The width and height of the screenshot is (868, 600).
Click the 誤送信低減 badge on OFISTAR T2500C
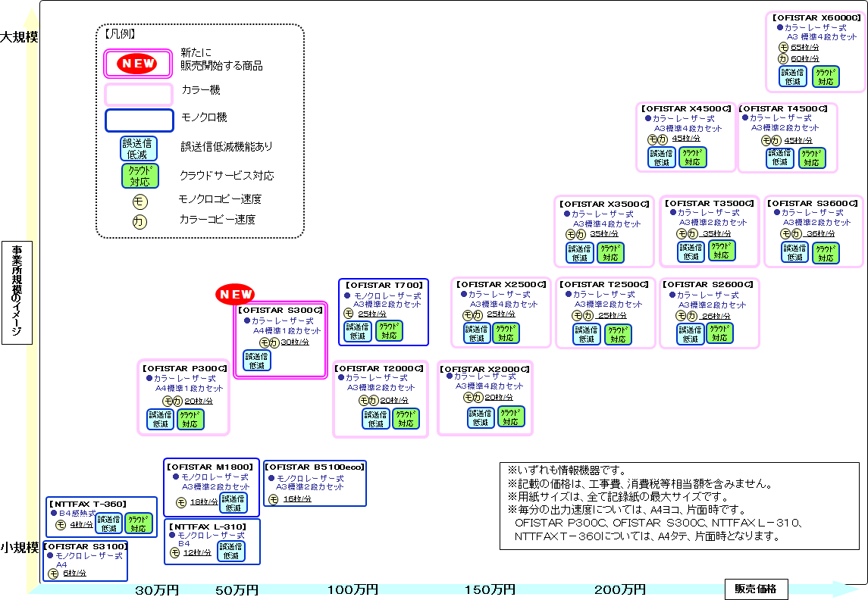pyautogui.click(x=586, y=334)
